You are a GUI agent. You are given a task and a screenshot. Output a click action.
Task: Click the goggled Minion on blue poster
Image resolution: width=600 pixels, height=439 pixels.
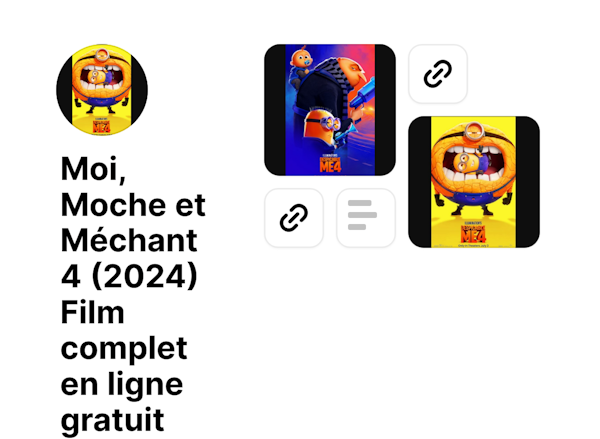click(323, 126)
